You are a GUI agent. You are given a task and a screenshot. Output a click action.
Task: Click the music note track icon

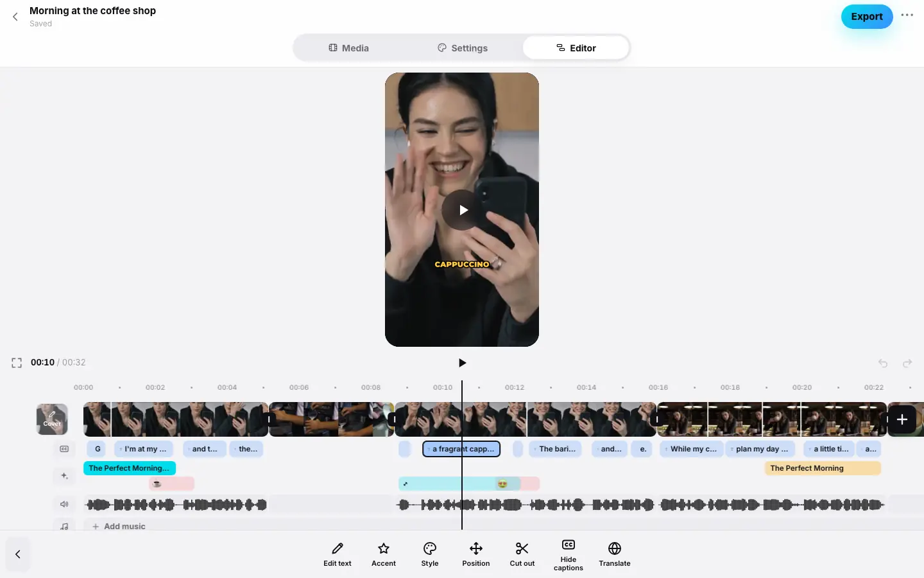pyautogui.click(x=64, y=527)
